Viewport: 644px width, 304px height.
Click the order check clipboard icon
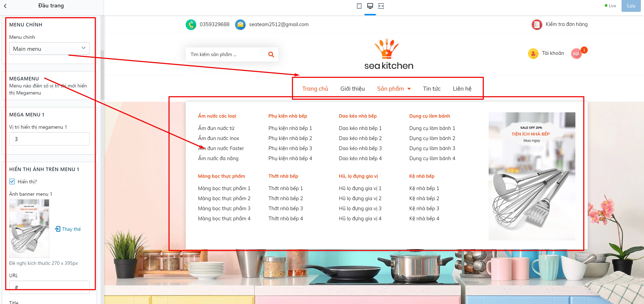[x=537, y=25]
